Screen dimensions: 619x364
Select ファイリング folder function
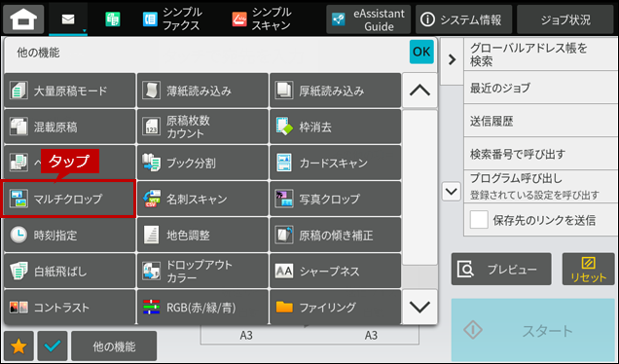335,307
